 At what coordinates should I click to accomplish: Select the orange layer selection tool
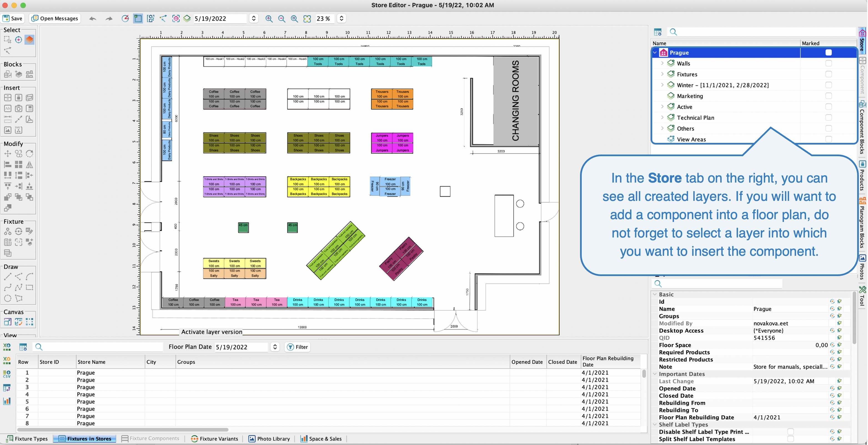[x=29, y=40]
